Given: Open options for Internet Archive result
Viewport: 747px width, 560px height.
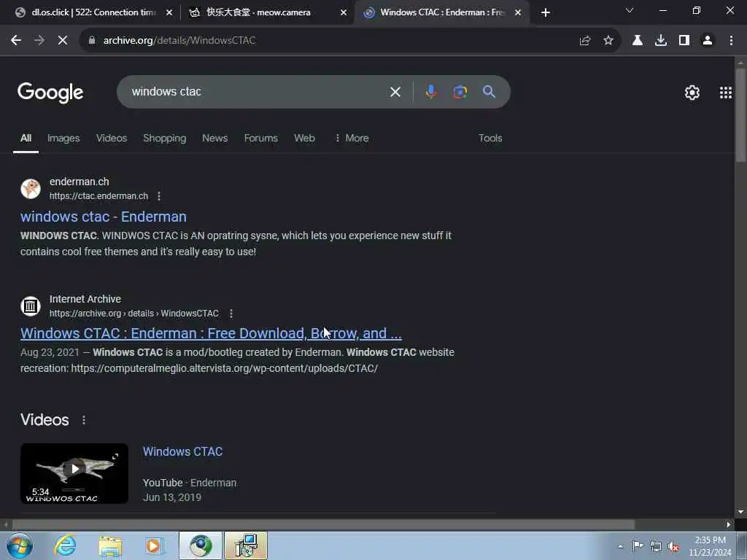Looking at the screenshot, I should coord(231,314).
